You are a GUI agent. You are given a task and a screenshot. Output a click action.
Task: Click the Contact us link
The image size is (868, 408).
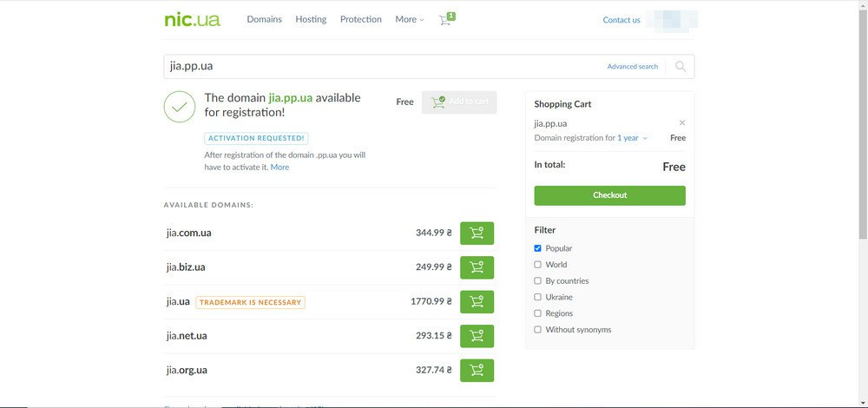(x=621, y=20)
